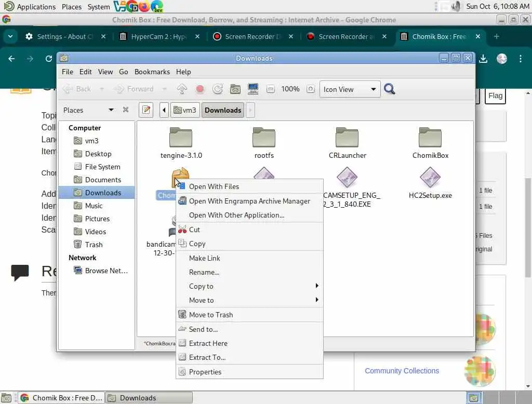Choose Extract To option
The width and height of the screenshot is (532, 404).
click(250, 357)
